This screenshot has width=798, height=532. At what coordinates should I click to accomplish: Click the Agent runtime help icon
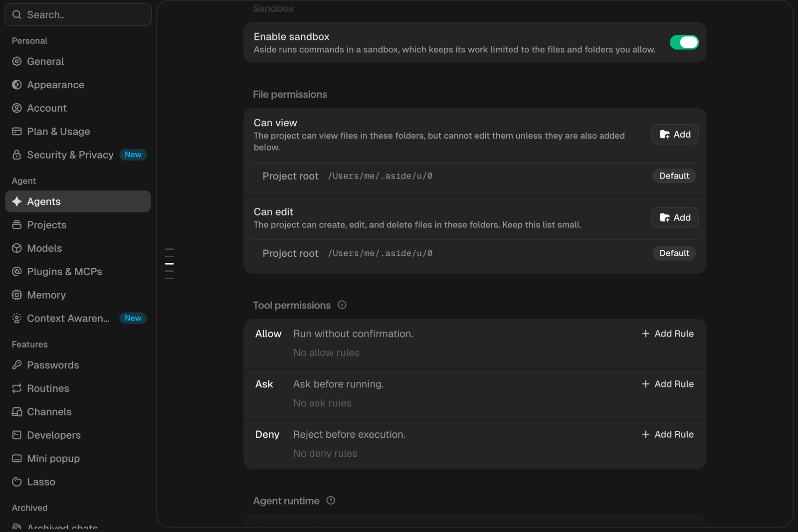point(331,500)
